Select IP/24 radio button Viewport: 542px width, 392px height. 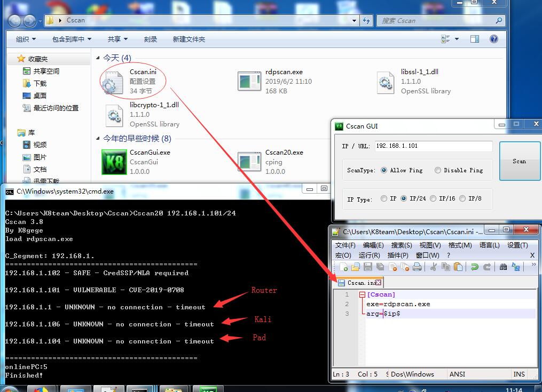(404, 198)
